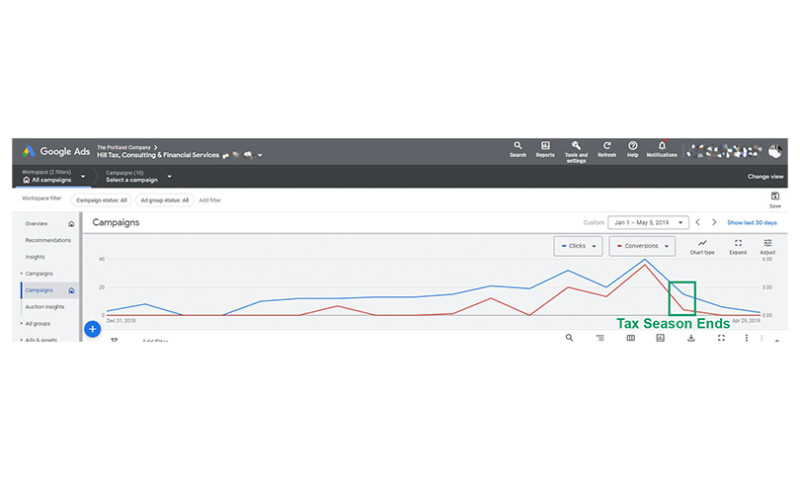Refresh the Google Ads data
800x480 pixels.
607,148
